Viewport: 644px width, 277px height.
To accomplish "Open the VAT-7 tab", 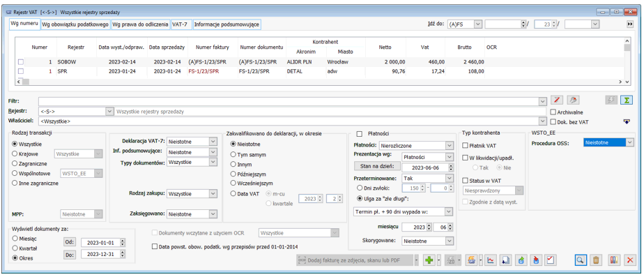I will coord(181,24).
